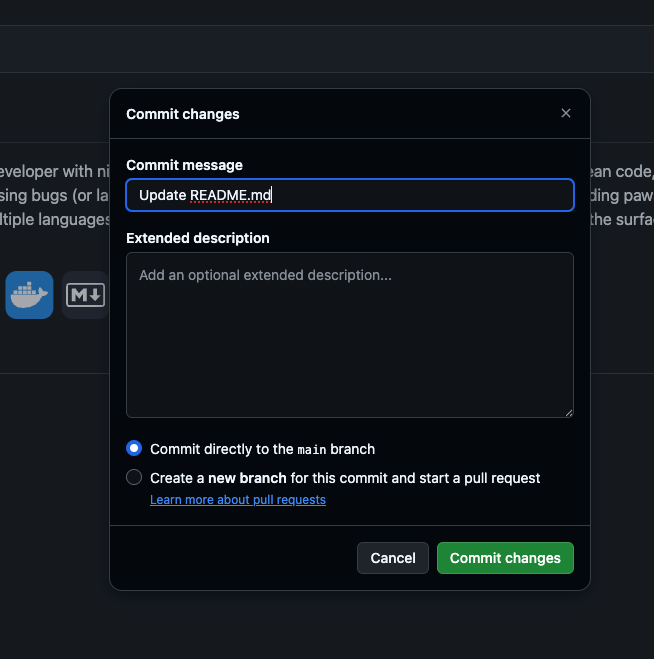Viewport: 654px width, 659px height.
Task: Click the Extended description label
Action: tap(198, 238)
